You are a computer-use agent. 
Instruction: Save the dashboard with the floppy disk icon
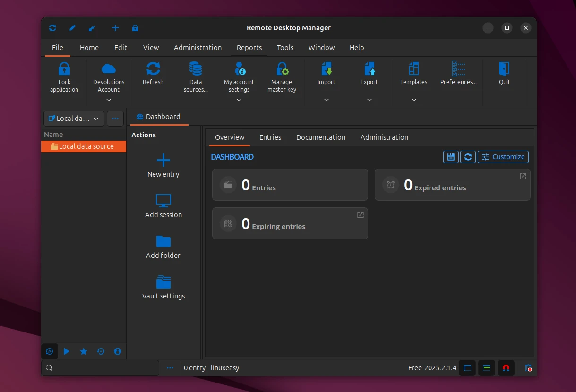pyautogui.click(x=450, y=157)
